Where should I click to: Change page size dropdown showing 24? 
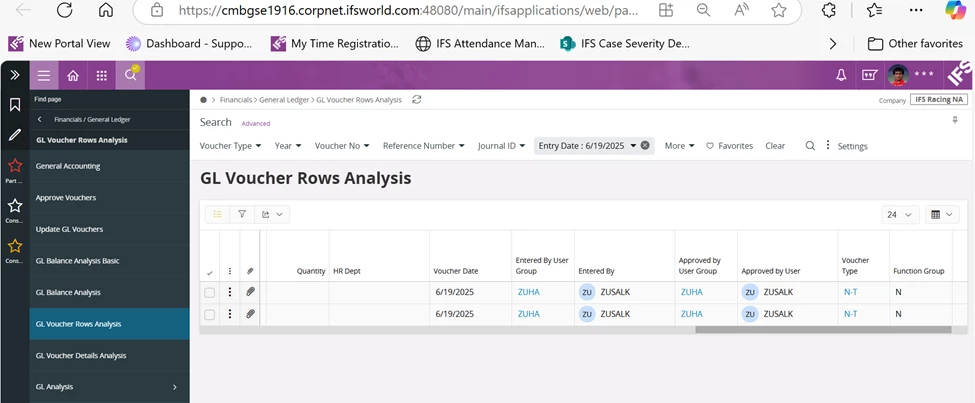click(900, 215)
